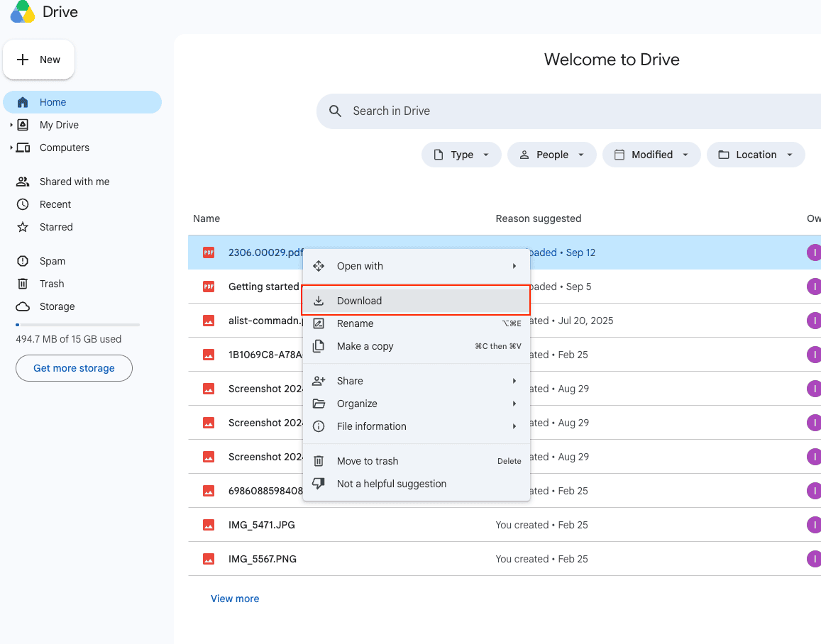Screen dimensions: 821x644
Task: Click the plus icon in New button
Action: tap(23, 60)
